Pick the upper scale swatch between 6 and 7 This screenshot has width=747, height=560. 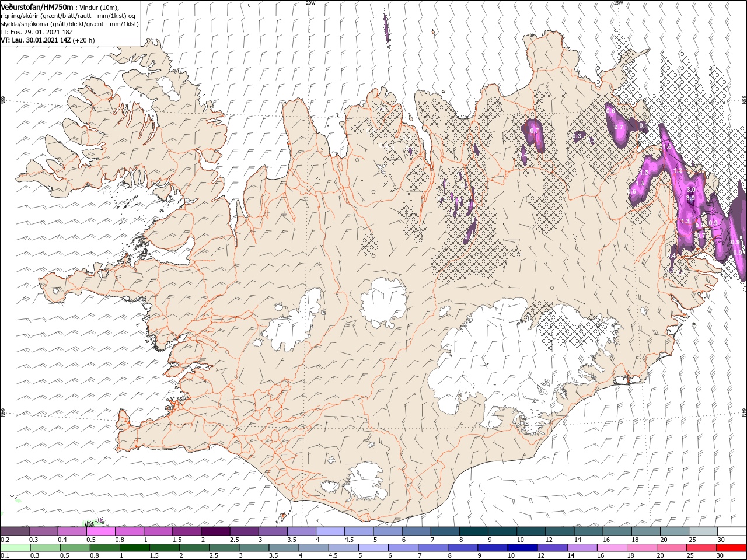tap(417, 531)
